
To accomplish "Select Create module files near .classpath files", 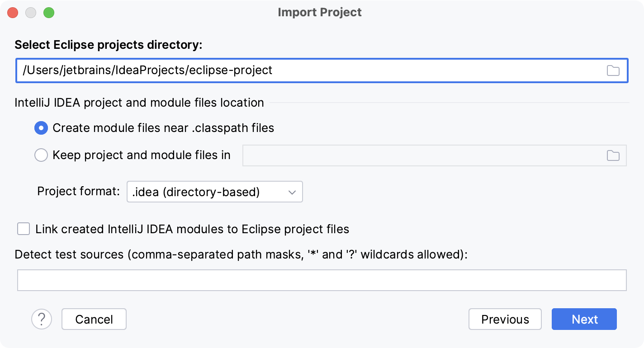I will pos(41,128).
